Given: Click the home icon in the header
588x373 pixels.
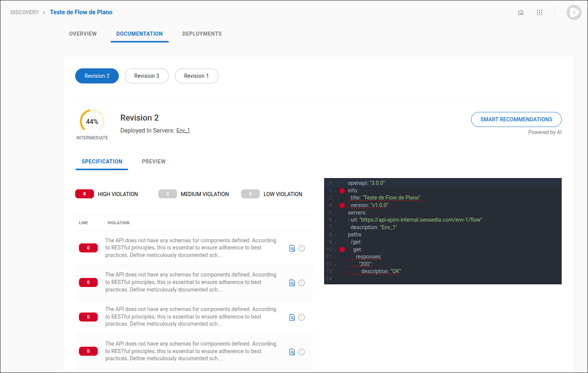Looking at the screenshot, I should (521, 12).
